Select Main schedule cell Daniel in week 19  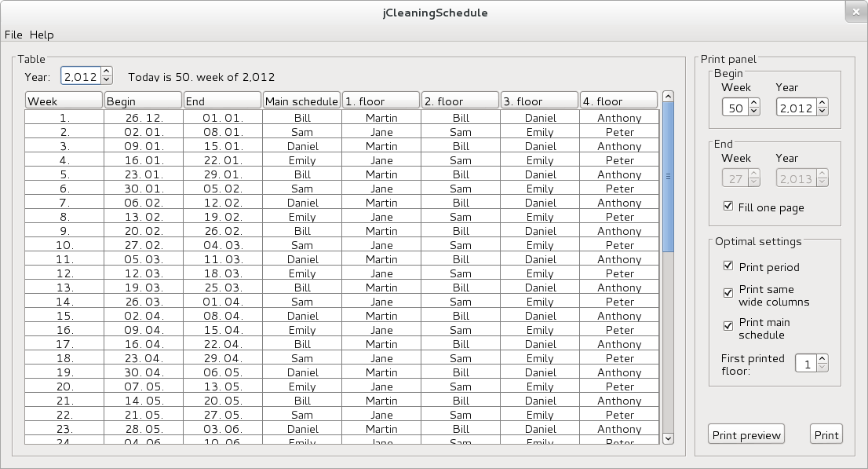pos(302,372)
